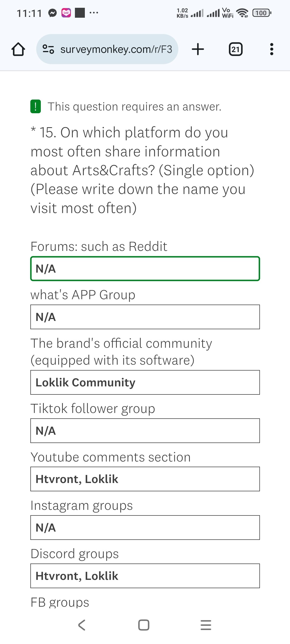Edit the Tiktok follower group field
The image size is (290, 644).
145,431
